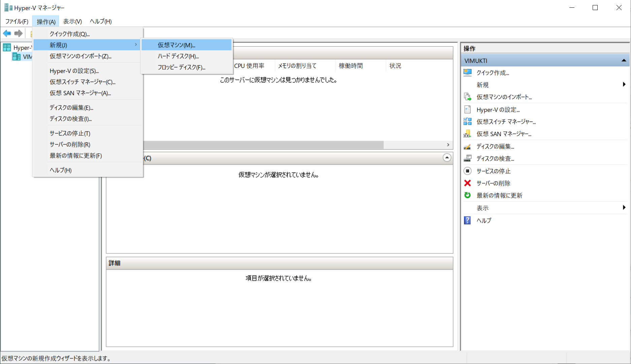Click the メモリの割り当て column header
Screen dimensions: 631x364
pos(305,66)
